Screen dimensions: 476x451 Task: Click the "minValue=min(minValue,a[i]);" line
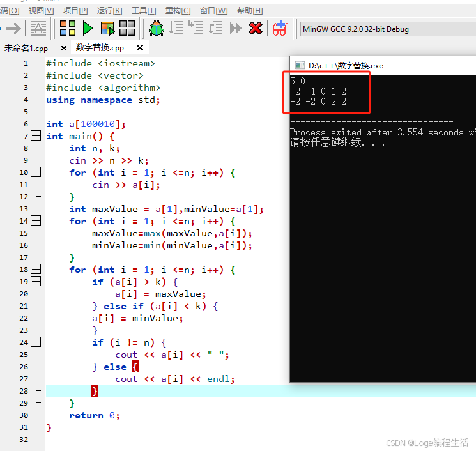tap(172, 245)
